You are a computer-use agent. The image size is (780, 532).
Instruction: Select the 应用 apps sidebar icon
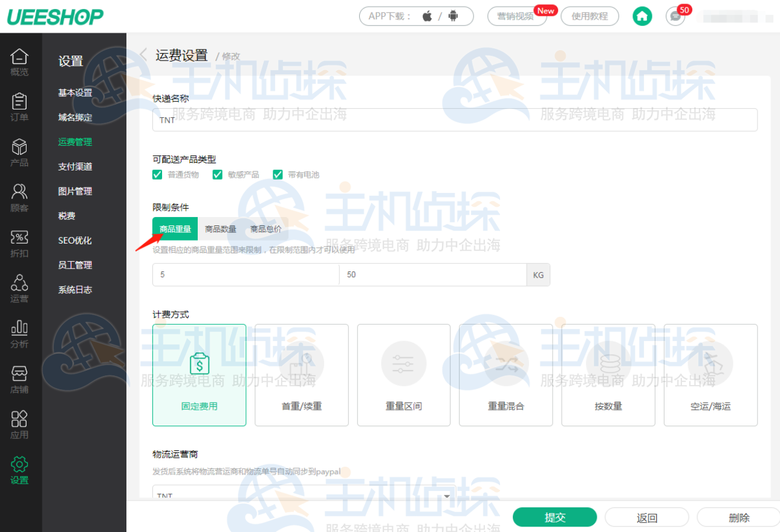pyautogui.click(x=20, y=423)
